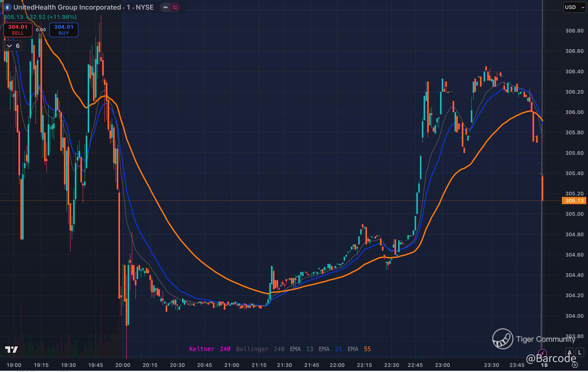Click the UnitedHealth Group symbol logo
Viewport: 588px width, 372px height.
coord(7,7)
